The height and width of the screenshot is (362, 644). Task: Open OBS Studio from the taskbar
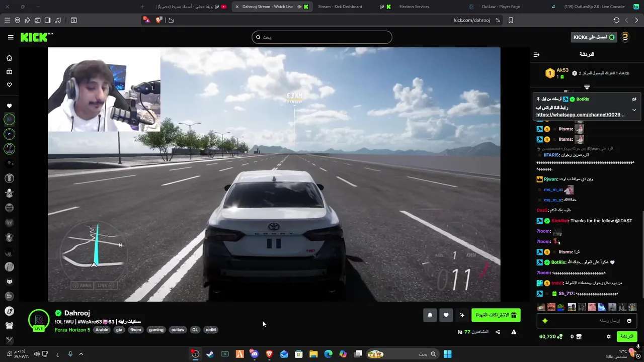(195, 354)
